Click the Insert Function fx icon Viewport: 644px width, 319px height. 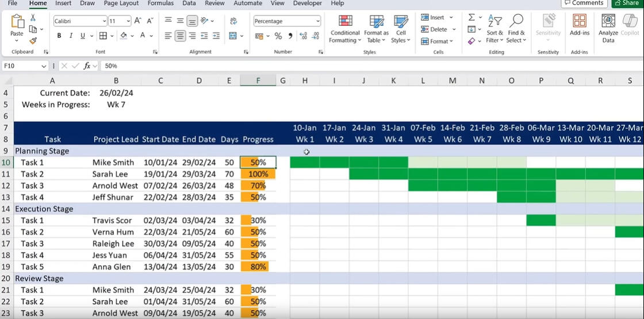coord(87,66)
